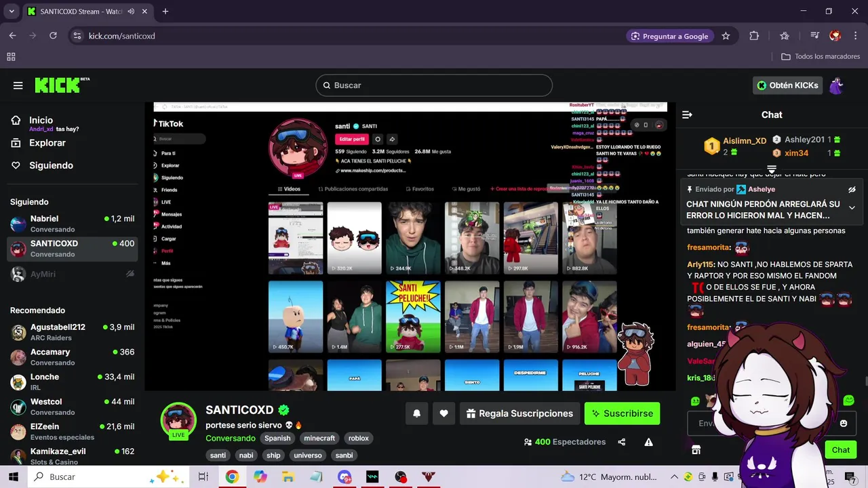Open the Kamikaze_evil recommended channel
This screenshot has height=488, width=868.
[x=73, y=455]
